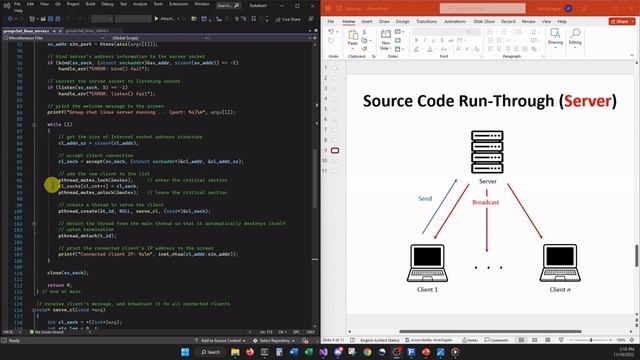Open the Drawing tools dropdown

click(555, 38)
